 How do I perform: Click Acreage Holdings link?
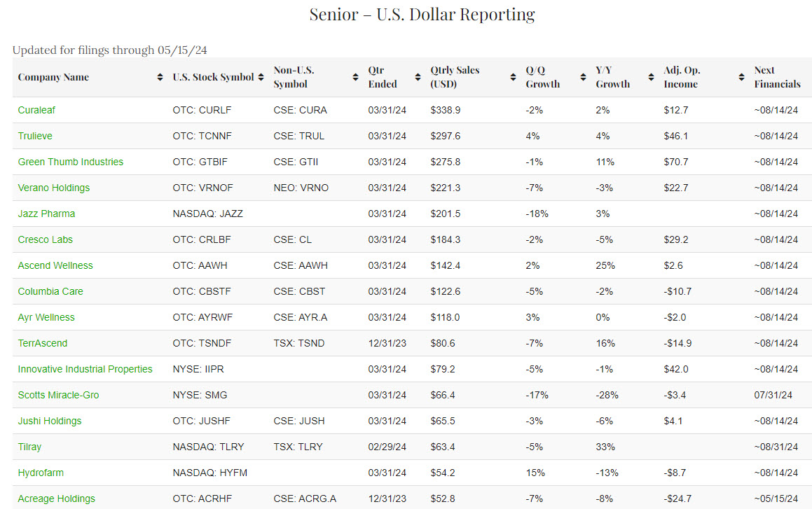56,498
